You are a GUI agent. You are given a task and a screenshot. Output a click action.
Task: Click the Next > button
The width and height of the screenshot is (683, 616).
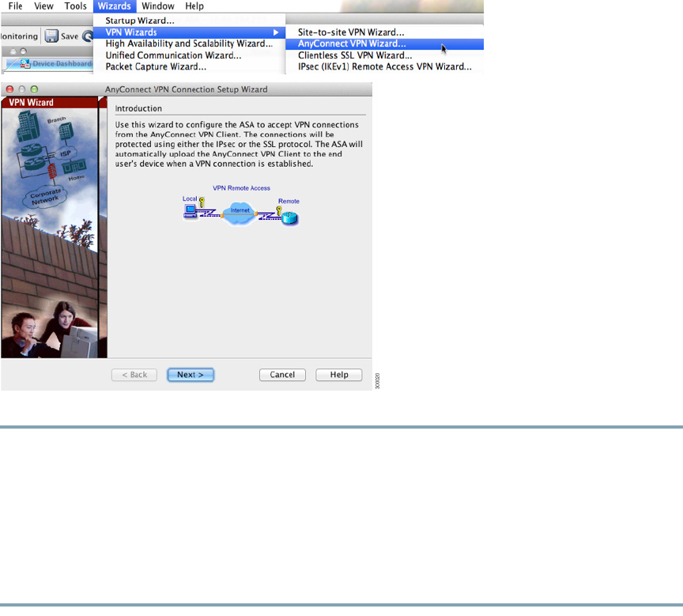click(x=191, y=375)
